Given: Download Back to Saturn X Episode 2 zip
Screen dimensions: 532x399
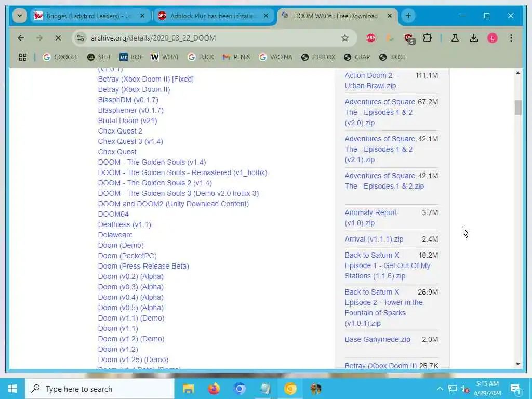Looking at the screenshot, I should [383, 308].
